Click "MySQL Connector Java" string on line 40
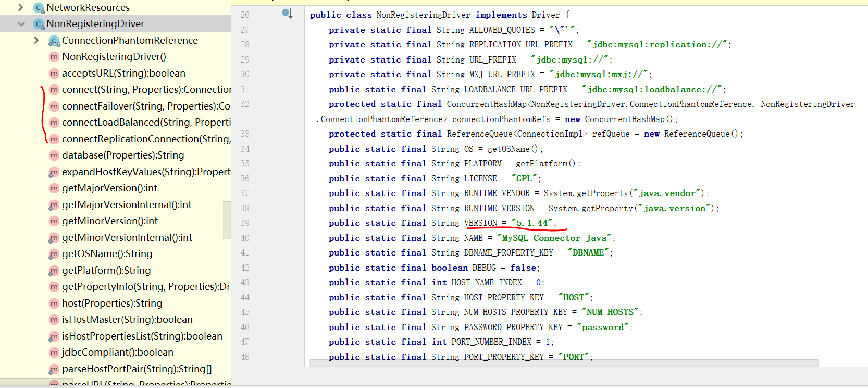This screenshot has width=868, height=388. [555, 238]
